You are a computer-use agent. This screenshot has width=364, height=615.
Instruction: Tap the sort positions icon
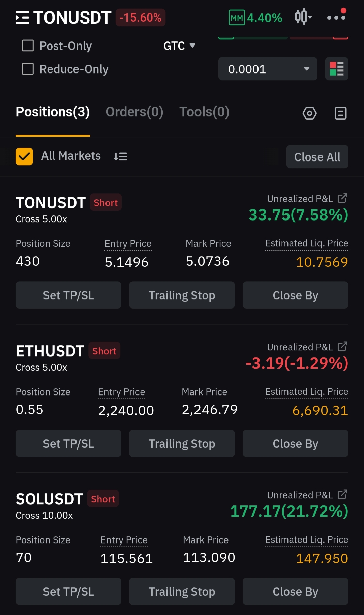[x=120, y=156]
